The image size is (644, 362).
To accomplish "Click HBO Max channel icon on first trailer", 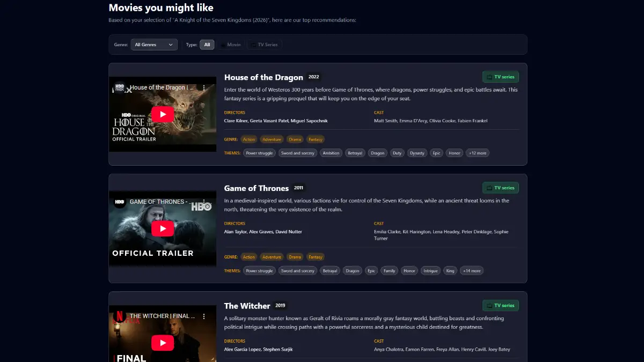I will coord(120,87).
